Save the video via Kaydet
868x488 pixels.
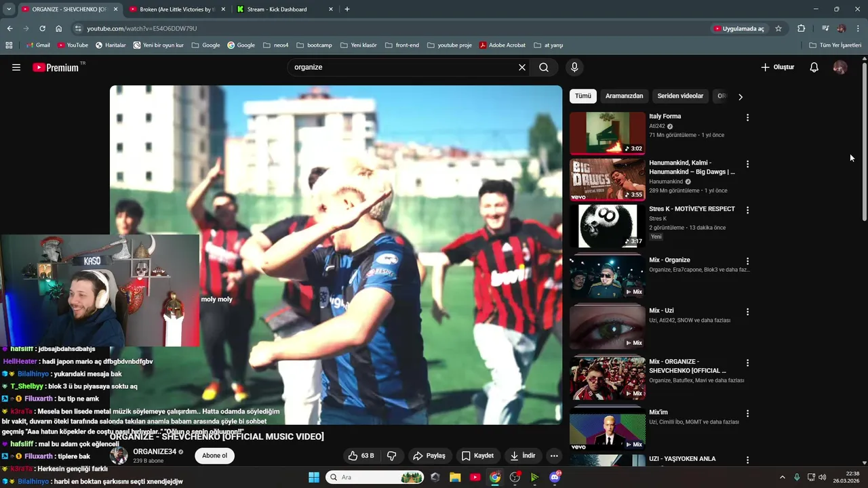(477, 455)
